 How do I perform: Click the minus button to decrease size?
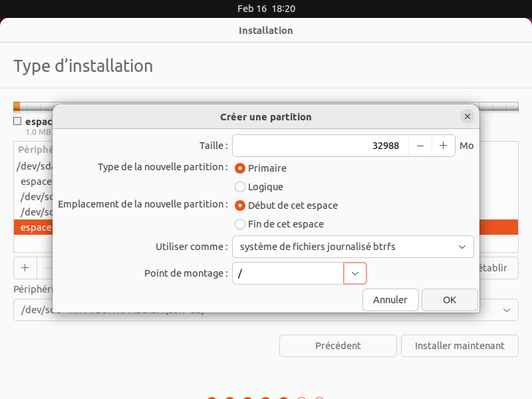pyautogui.click(x=420, y=146)
